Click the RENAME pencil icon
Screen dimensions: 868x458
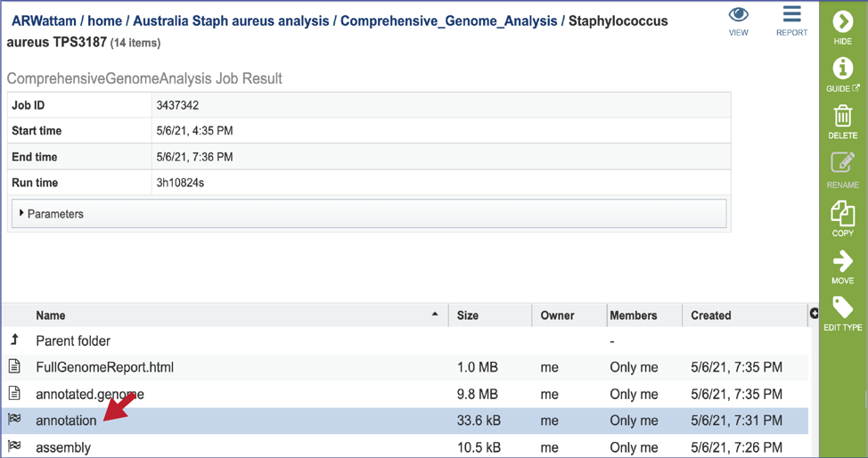click(842, 163)
